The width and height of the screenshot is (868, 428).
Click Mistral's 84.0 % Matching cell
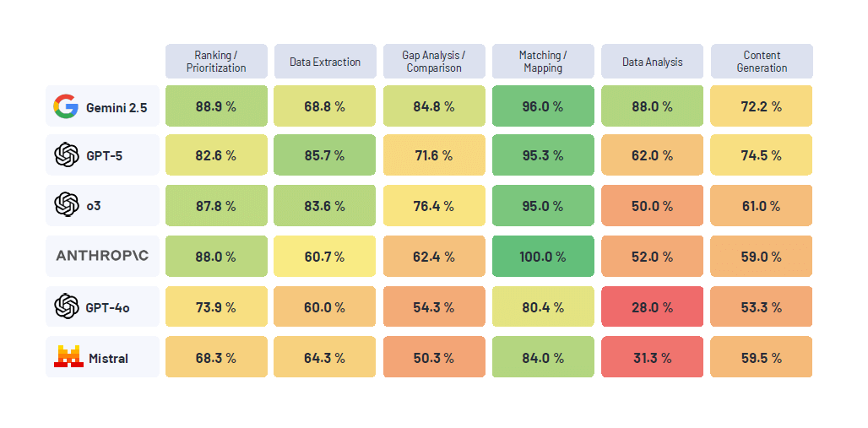[542, 358]
